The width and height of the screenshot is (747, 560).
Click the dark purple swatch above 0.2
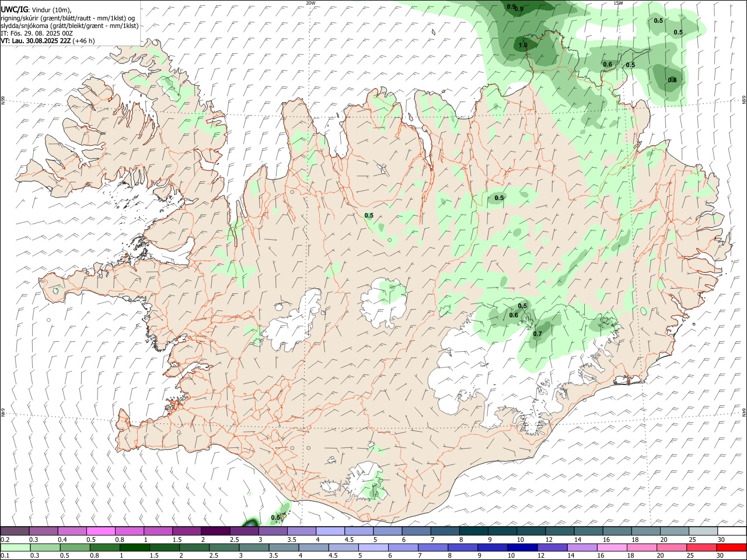click(15, 531)
